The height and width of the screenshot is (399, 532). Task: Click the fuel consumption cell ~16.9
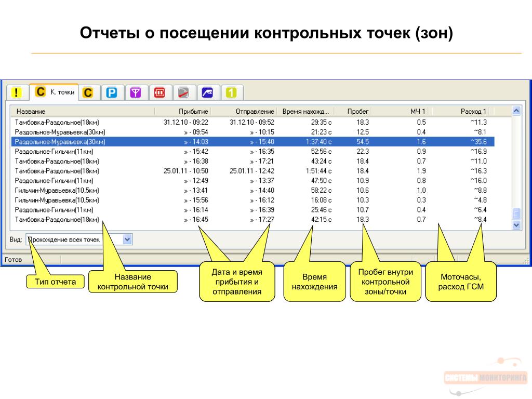coord(478,151)
